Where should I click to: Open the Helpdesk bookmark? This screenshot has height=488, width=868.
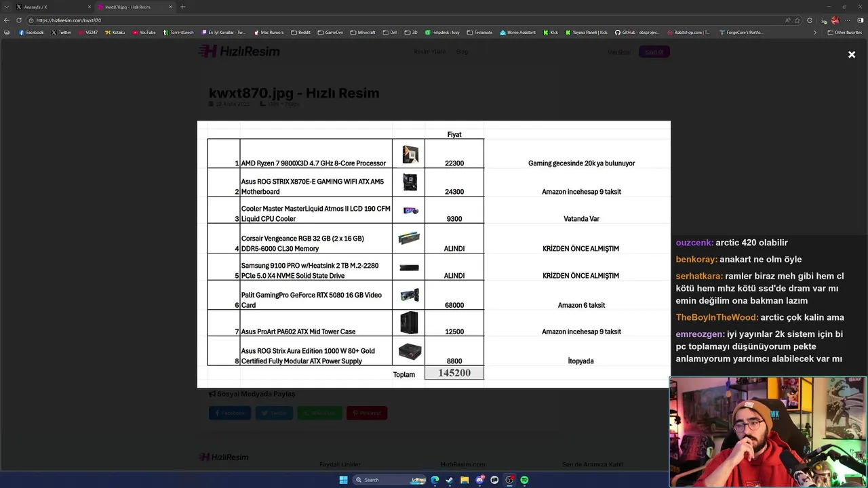(x=442, y=33)
